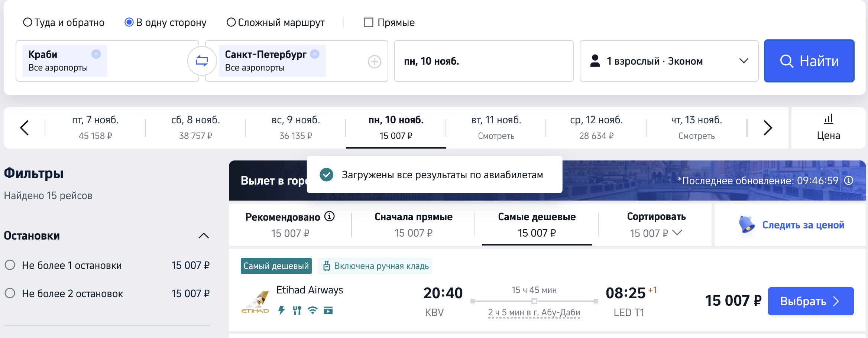Add another destination with the plus icon
Image resolution: width=868 pixels, height=338 pixels.
tap(374, 62)
